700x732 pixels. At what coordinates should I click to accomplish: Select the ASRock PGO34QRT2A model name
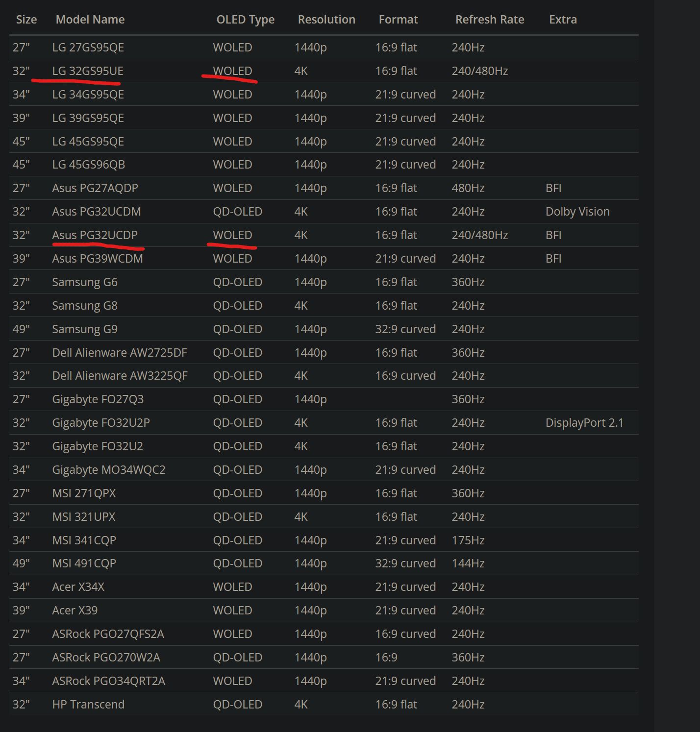109,681
